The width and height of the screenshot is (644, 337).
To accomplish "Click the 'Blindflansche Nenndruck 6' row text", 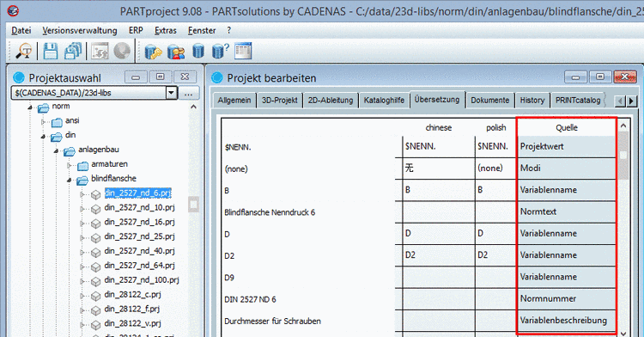I will point(270,212).
